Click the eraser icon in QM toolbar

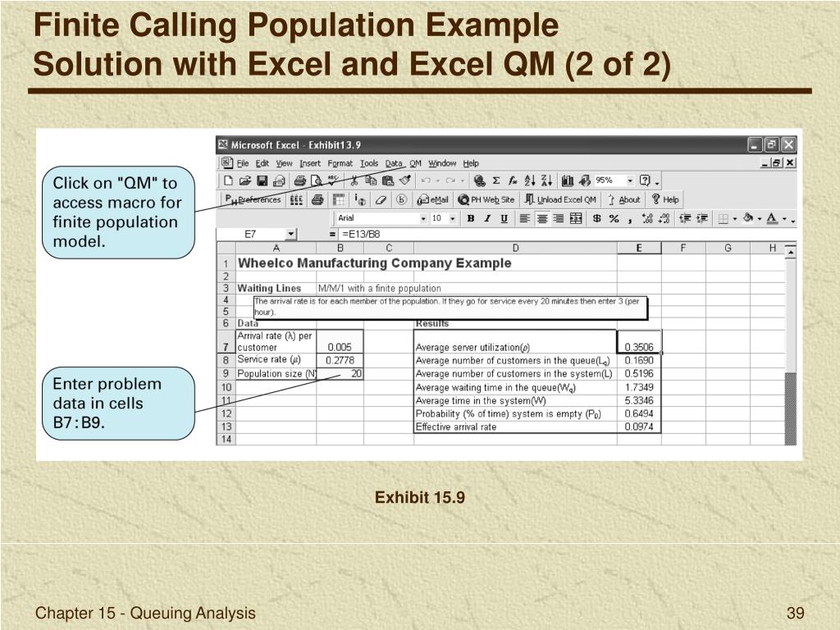click(381, 200)
